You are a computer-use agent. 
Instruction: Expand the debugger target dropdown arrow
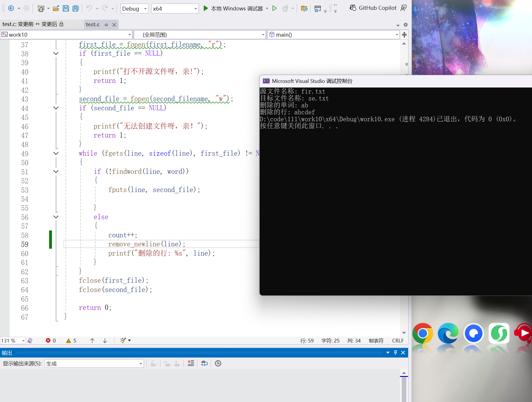pos(267,8)
